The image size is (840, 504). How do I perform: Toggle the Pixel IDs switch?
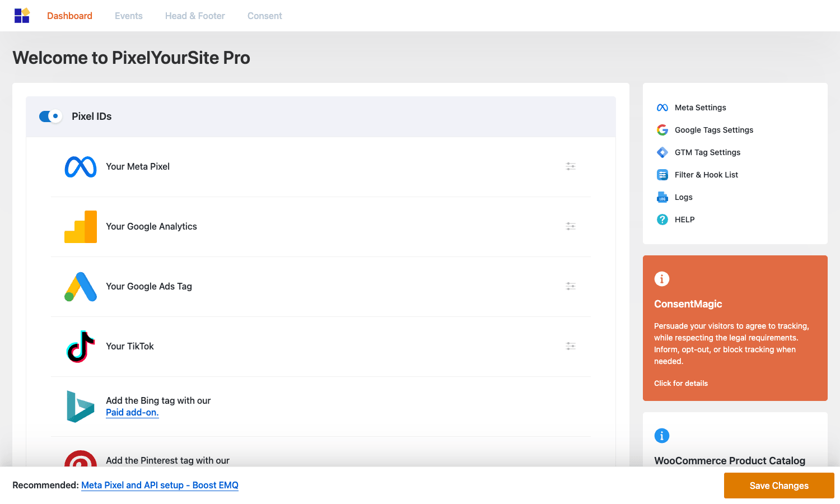[50, 116]
